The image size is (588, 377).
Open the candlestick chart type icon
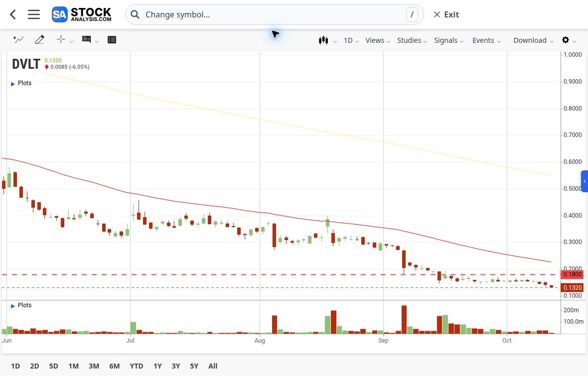323,40
